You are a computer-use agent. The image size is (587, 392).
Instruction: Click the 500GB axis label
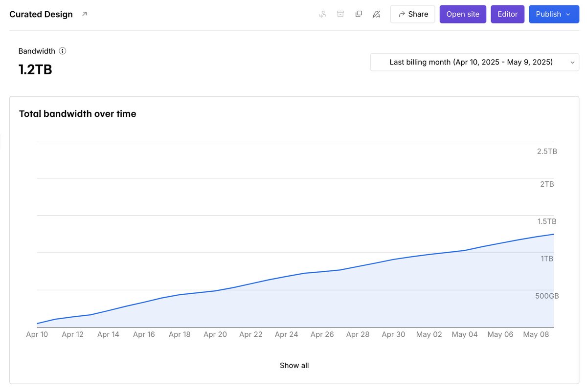547,296
